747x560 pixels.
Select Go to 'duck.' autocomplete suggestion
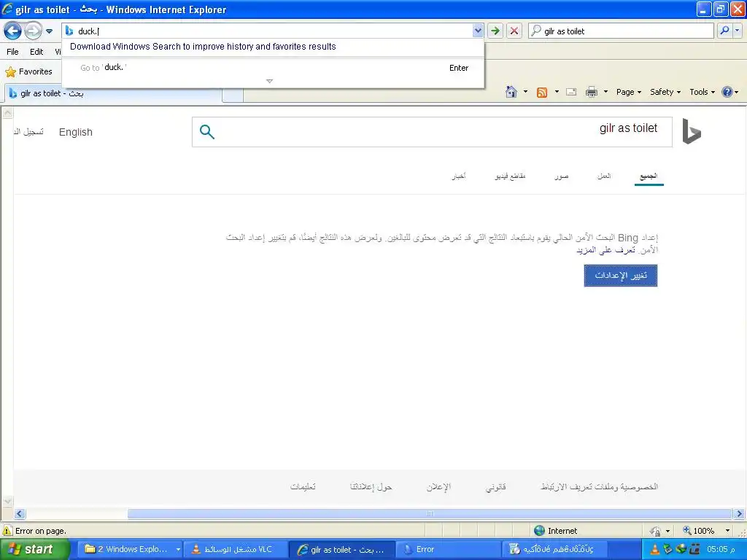tap(273, 68)
